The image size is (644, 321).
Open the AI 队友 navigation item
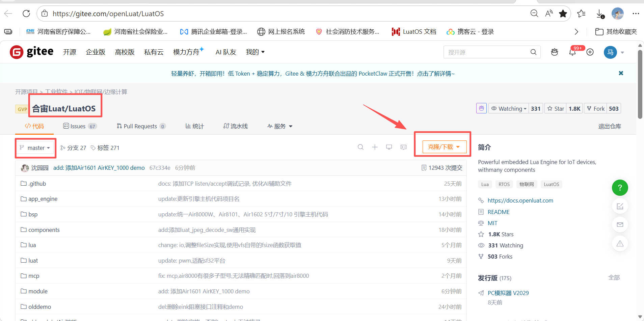[x=226, y=52]
